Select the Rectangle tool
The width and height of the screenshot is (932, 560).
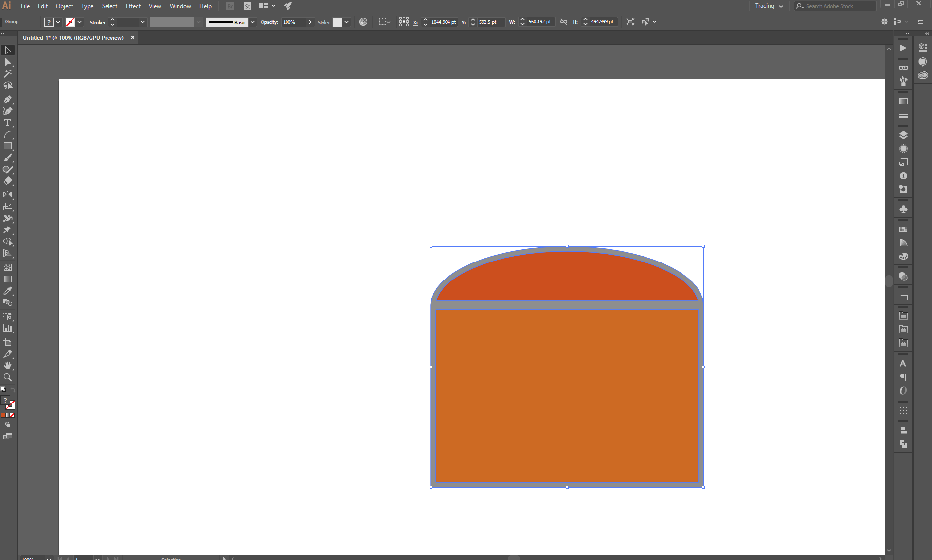click(x=8, y=146)
